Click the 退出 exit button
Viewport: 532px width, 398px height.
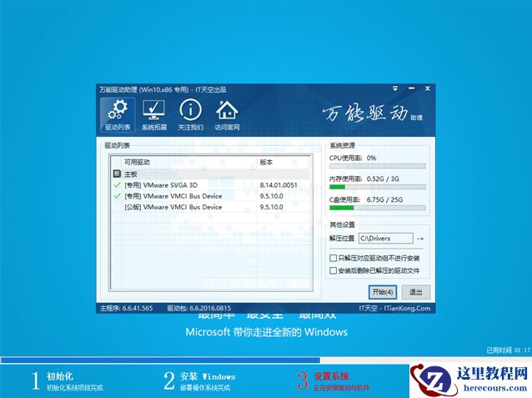tap(416, 292)
